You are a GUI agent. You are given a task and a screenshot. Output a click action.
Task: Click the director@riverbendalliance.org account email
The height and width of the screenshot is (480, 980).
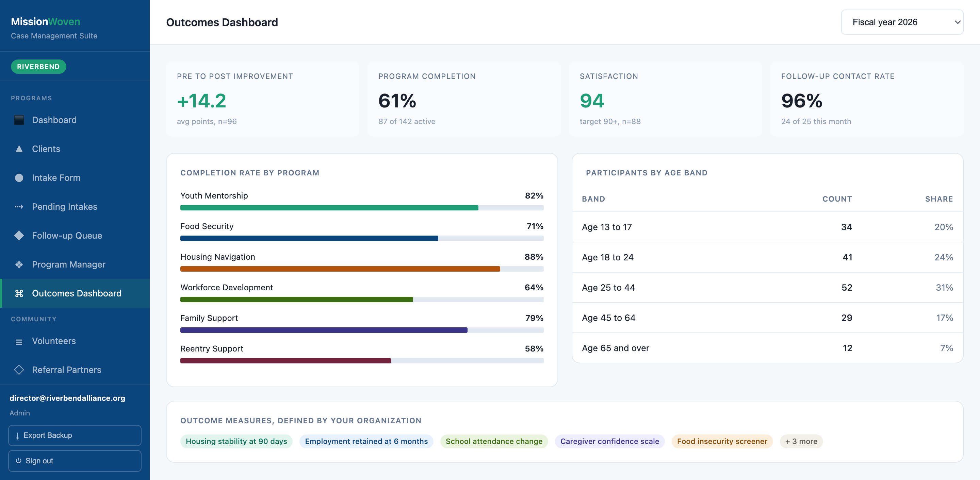click(x=67, y=398)
